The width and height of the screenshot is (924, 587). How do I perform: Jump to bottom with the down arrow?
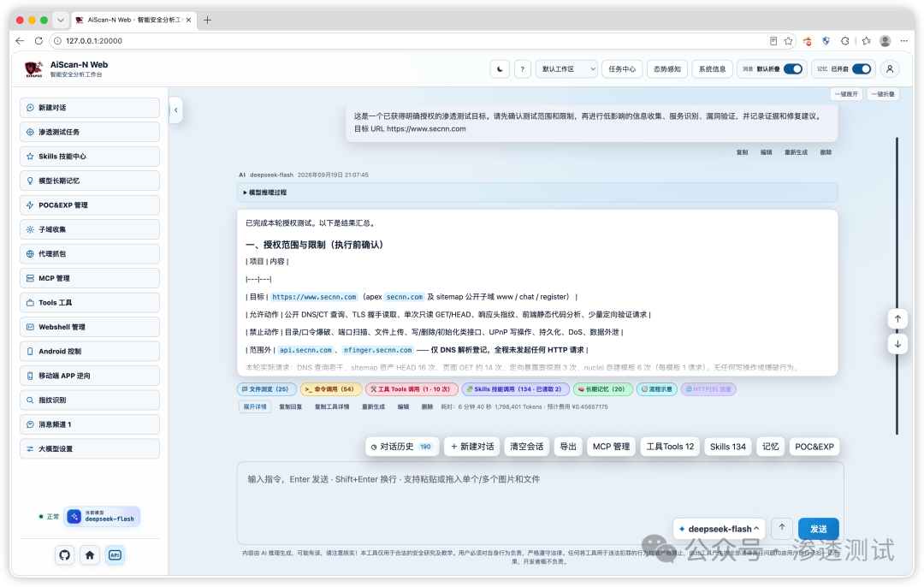click(897, 344)
